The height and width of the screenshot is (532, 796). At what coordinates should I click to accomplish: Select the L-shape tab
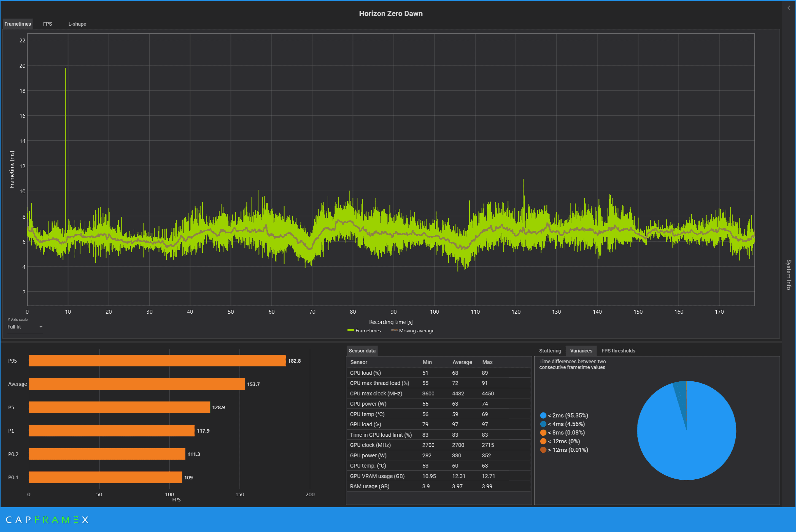pyautogui.click(x=77, y=24)
